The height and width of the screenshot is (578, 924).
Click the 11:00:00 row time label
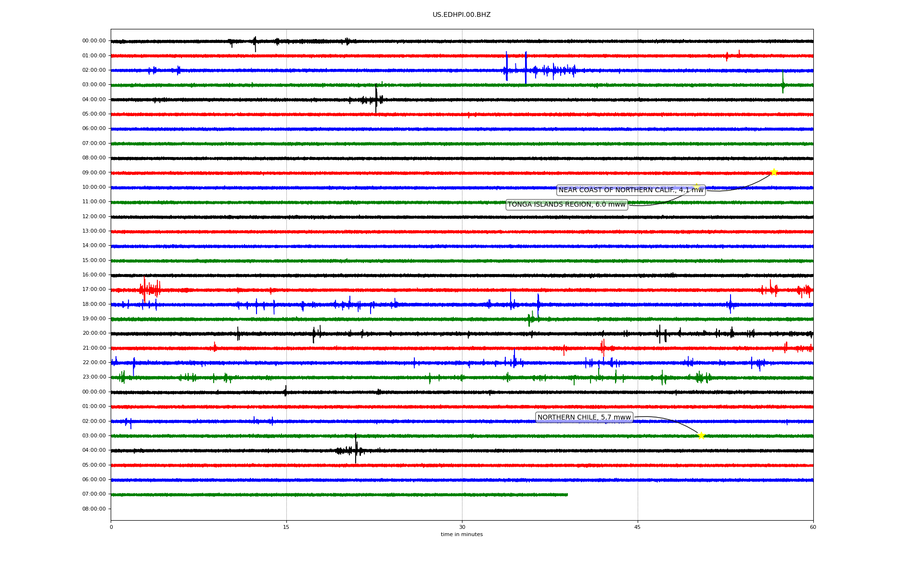coord(94,202)
